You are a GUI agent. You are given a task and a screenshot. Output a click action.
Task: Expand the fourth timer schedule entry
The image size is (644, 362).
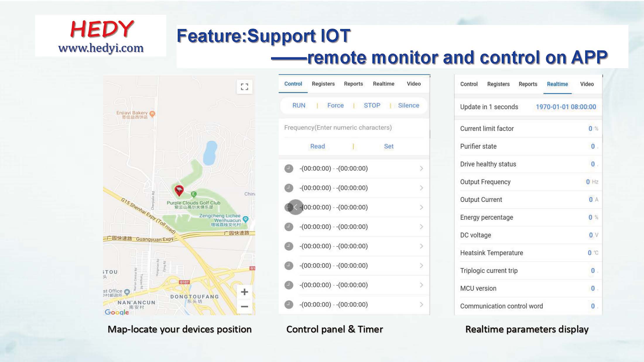coord(420,227)
